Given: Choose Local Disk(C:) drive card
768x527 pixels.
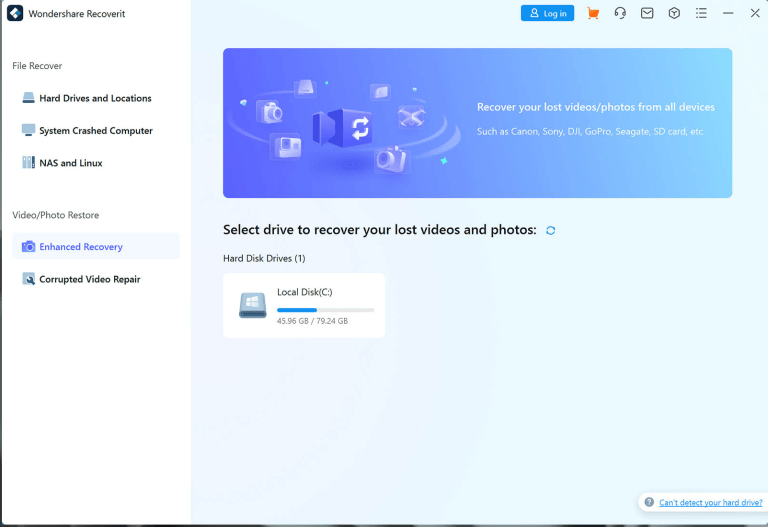Looking at the screenshot, I should pyautogui.click(x=304, y=305).
